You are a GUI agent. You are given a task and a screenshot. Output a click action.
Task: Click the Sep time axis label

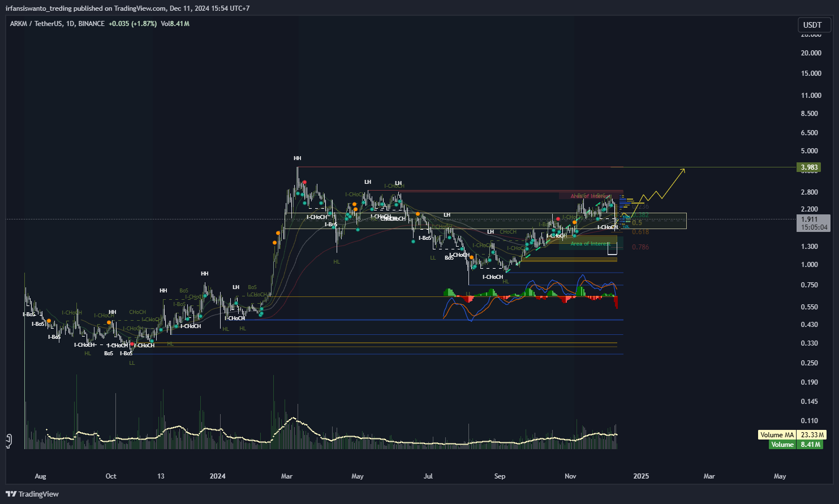point(500,476)
